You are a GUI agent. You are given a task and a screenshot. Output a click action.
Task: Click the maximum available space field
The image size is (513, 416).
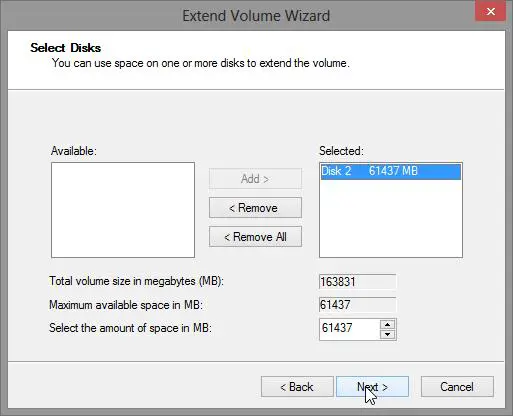point(357,305)
